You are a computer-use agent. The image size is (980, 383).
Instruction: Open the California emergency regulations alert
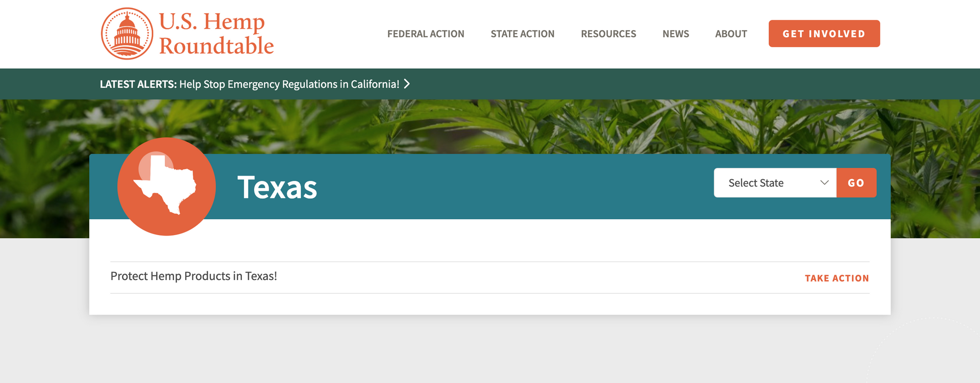(x=289, y=84)
